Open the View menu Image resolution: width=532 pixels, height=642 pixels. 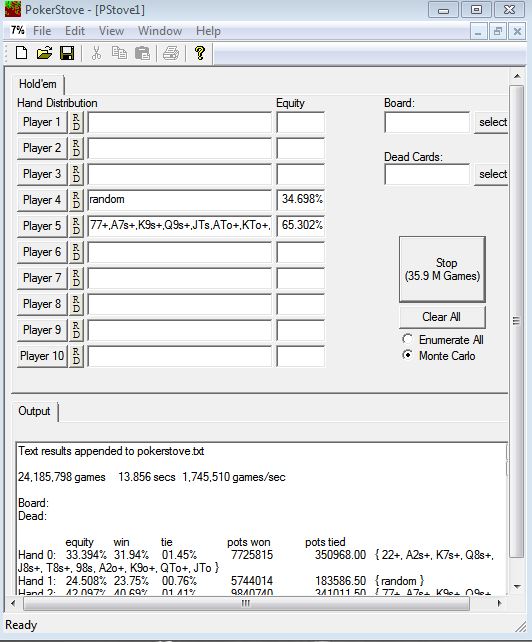coord(111,31)
